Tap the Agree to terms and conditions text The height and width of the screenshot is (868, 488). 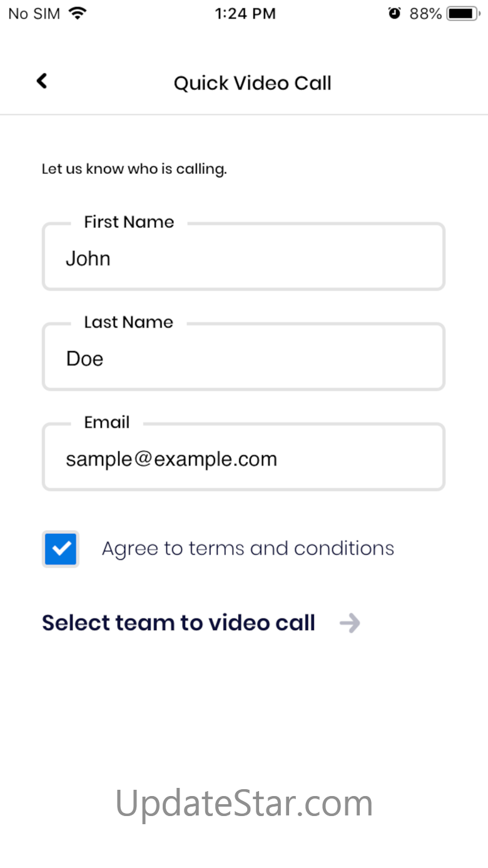(248, 548)
